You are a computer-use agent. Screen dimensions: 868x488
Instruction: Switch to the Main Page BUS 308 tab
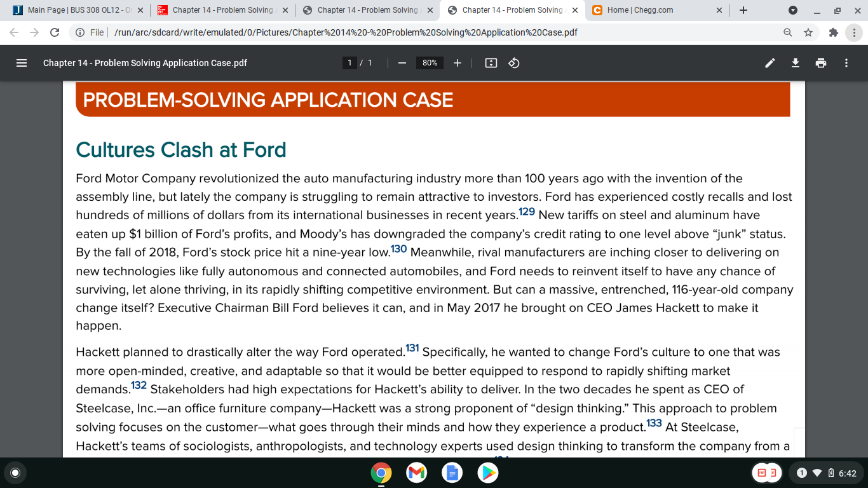[x=78, y=10]
